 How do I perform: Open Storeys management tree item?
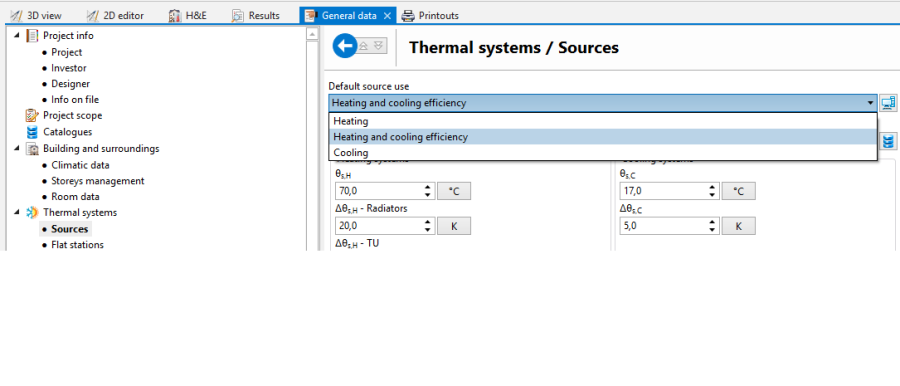[x=98, y=181]
